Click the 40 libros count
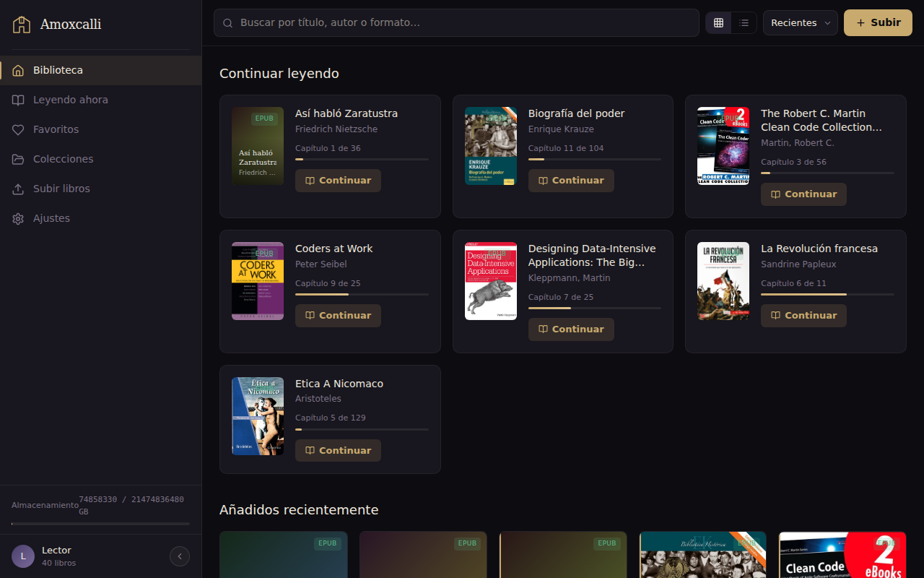This screenshot has height=578, width=924. click(x=58, y=563)
